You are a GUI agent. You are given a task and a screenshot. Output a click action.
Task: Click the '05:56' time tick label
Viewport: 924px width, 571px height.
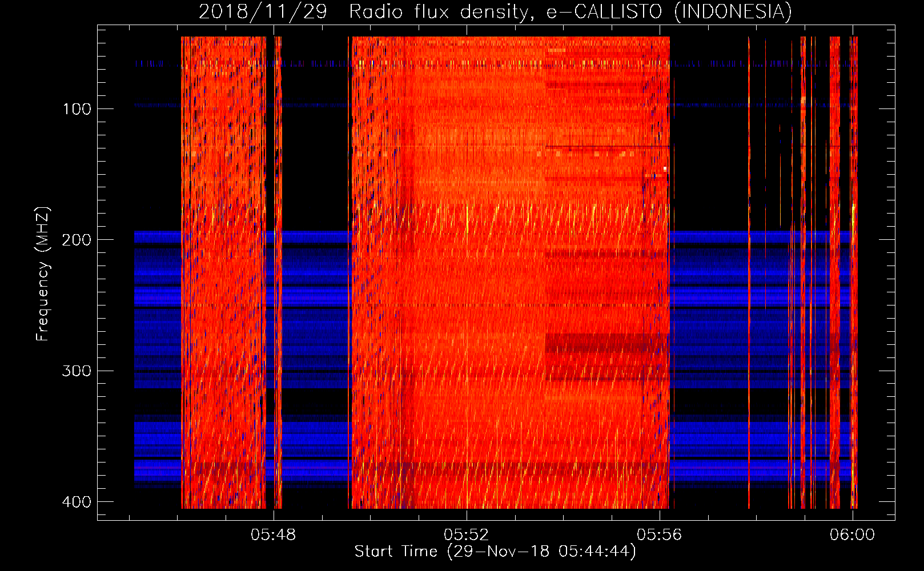click(660, 534)
